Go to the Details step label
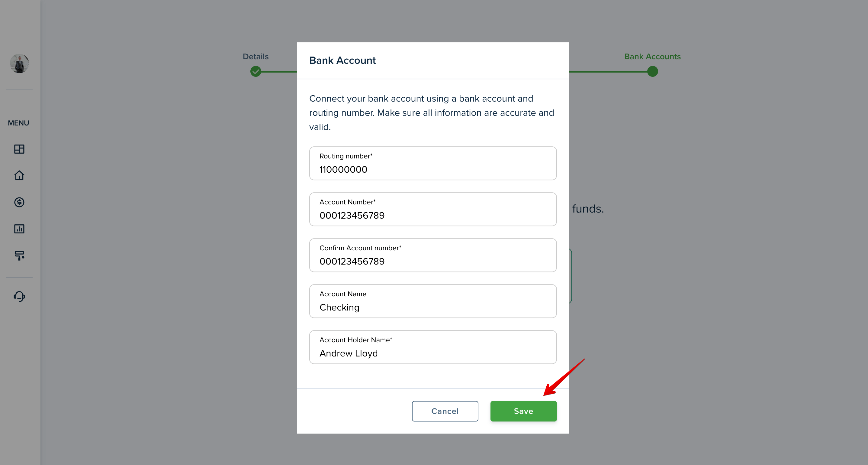Viewport: 868px width, 465px height. (256, 56)
